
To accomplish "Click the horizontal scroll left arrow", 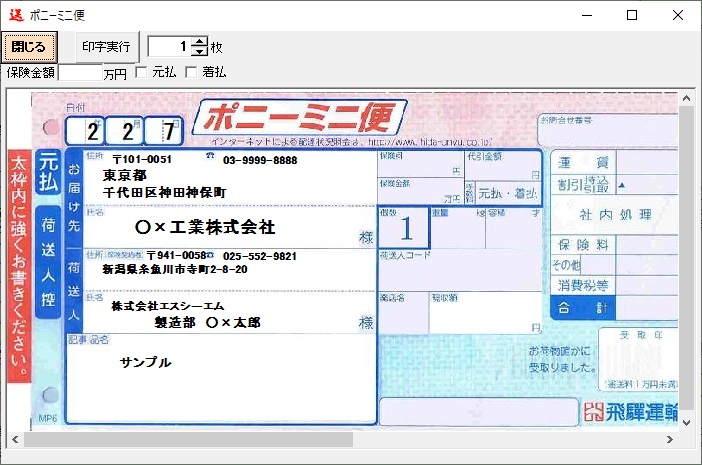I will tap(15, 439).
